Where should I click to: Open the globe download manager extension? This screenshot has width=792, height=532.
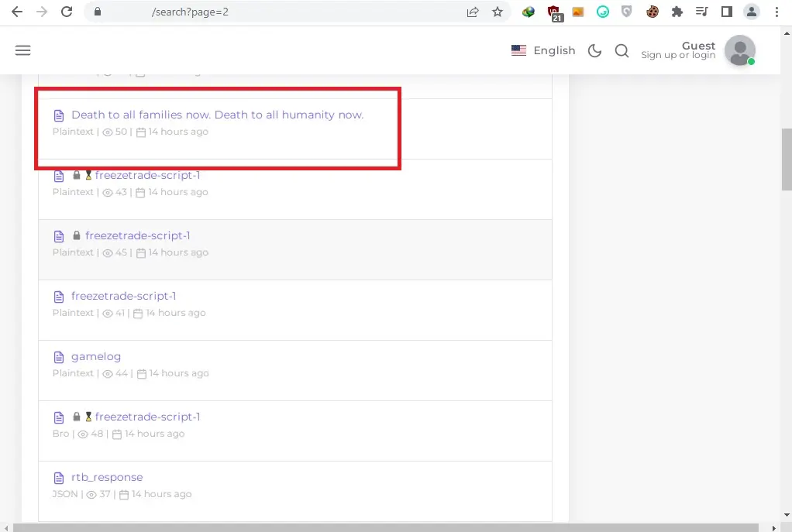pos(529,12)
